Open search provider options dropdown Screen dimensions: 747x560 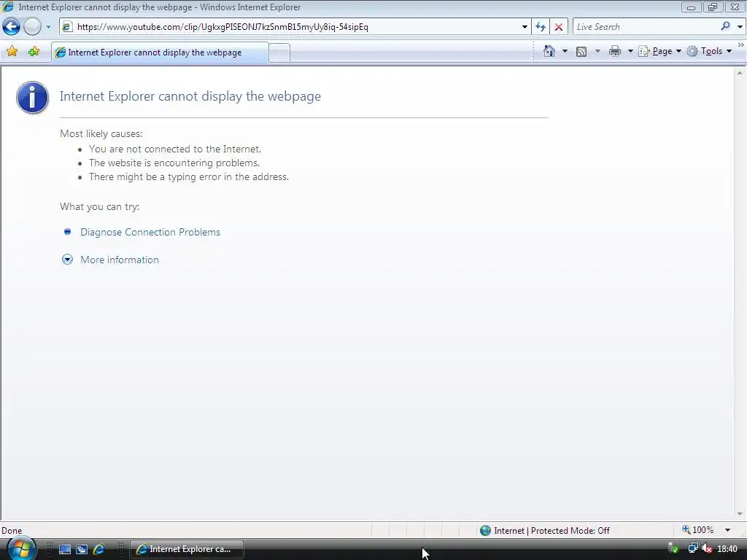pos(740,27)
